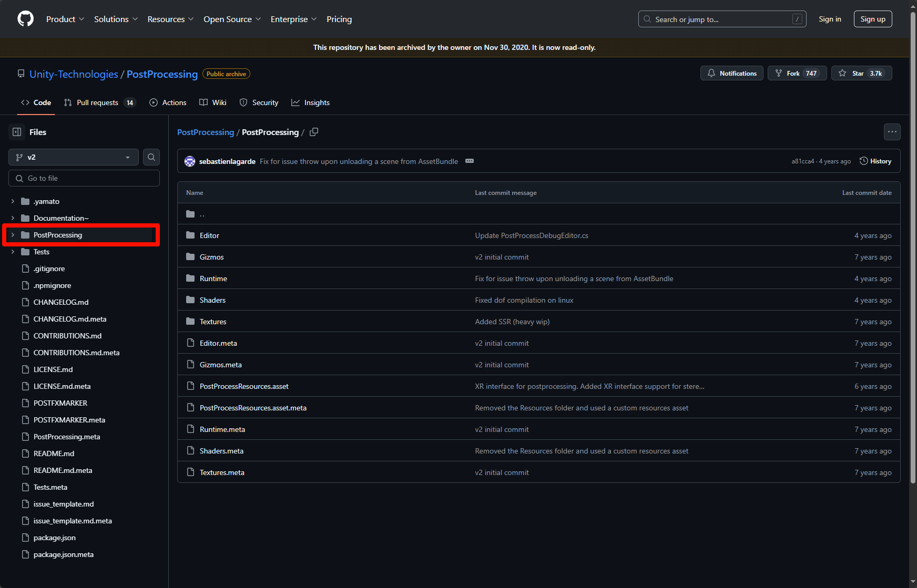Click the PostProcessing breadcrumb root link
Viewport: 917px width, 588px height.
click(x=206, y=132)
